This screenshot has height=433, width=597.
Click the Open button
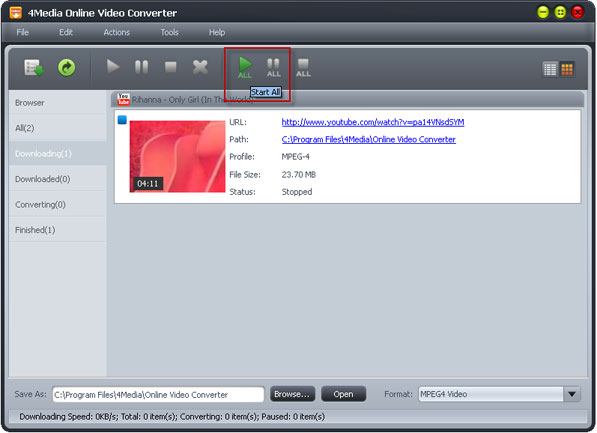point(343,394)
